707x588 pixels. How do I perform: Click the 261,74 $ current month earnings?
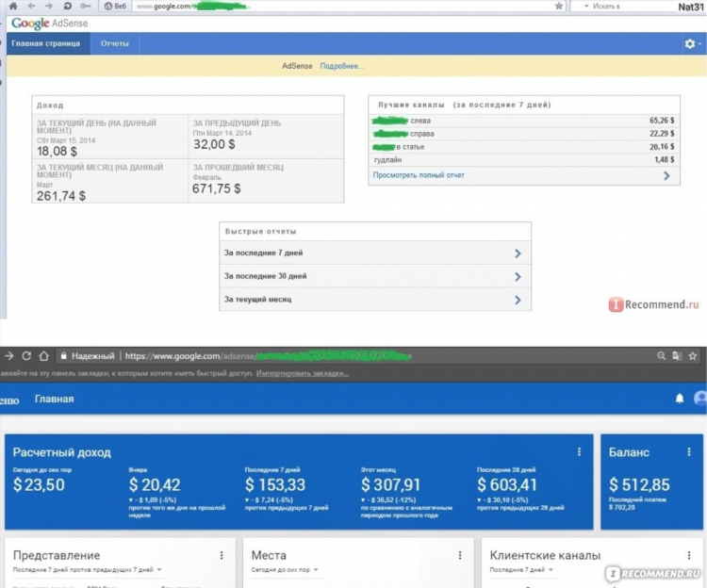tap(61, 196)
